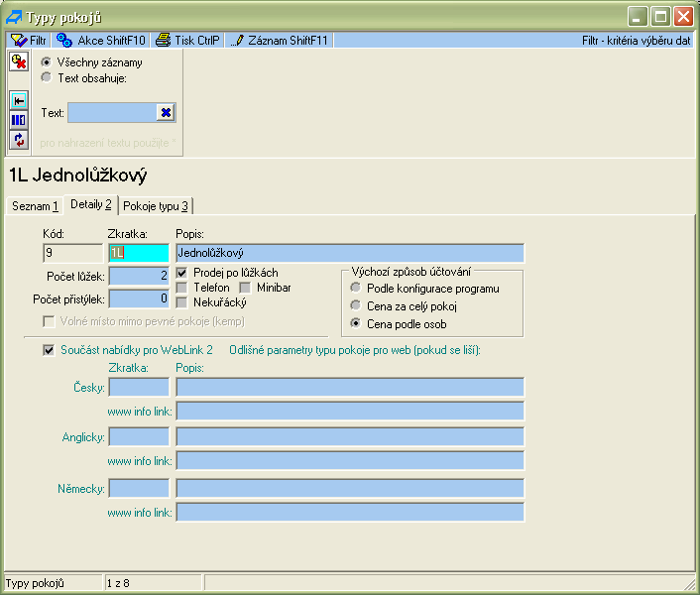Click Tisk CtrlP print button

(187, 41)
